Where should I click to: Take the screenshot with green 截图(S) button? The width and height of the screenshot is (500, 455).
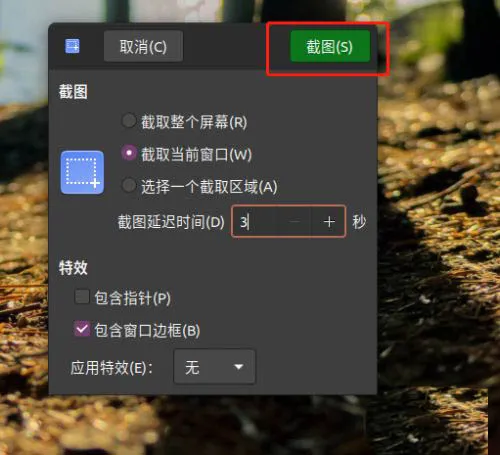330,46
